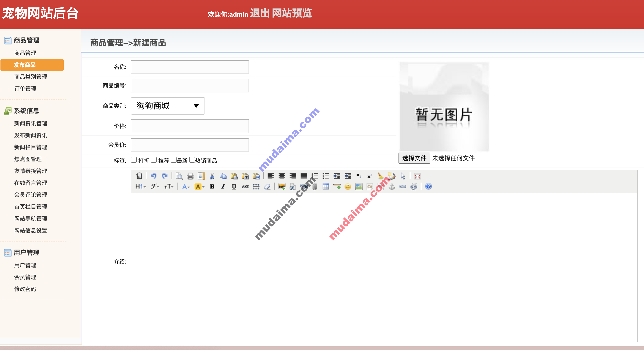Open 焦点图管理 in the sidebar

click(x=28, y=159)
